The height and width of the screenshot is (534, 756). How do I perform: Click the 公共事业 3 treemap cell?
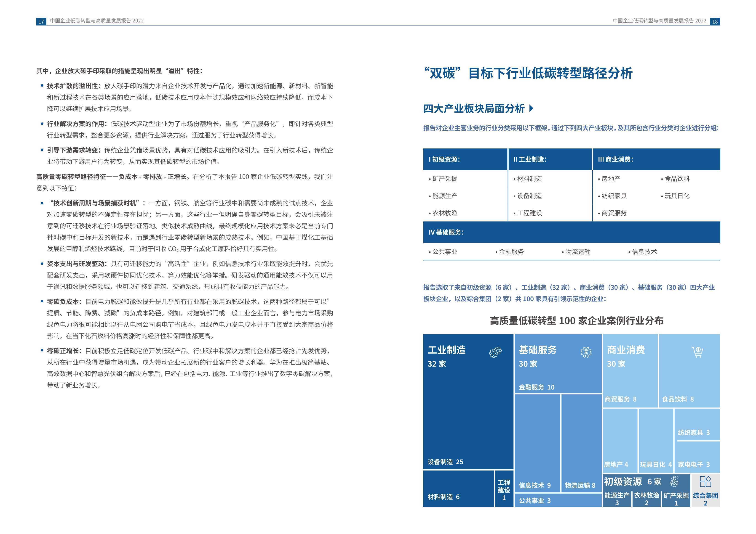[558, 500]
